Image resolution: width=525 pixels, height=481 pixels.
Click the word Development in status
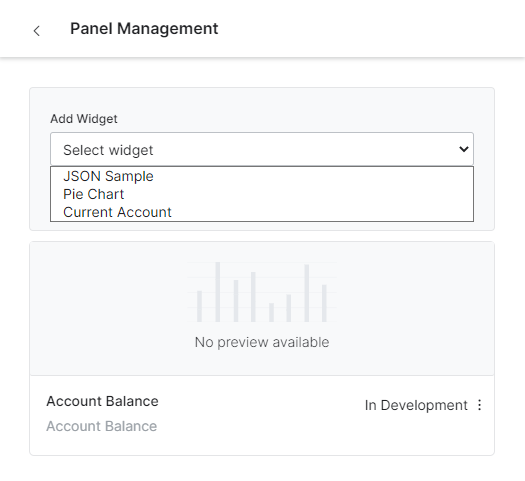click(x=424, y=405)
